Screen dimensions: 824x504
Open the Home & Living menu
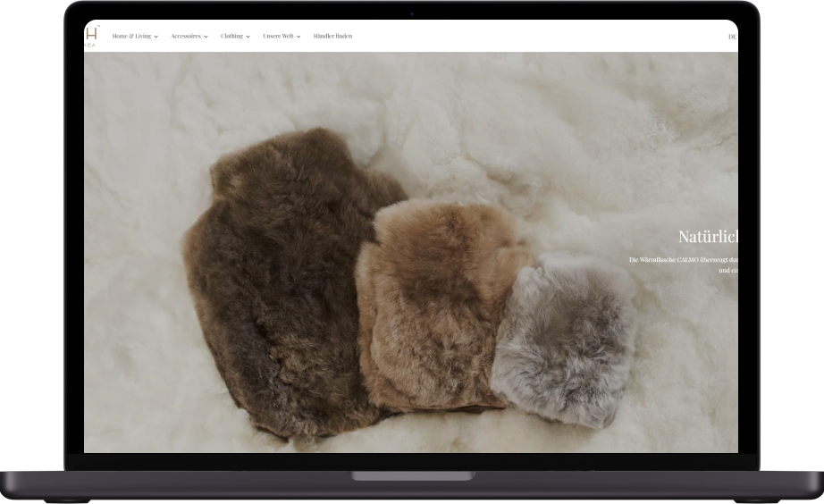pyautogui.click(x=131, y=37)
